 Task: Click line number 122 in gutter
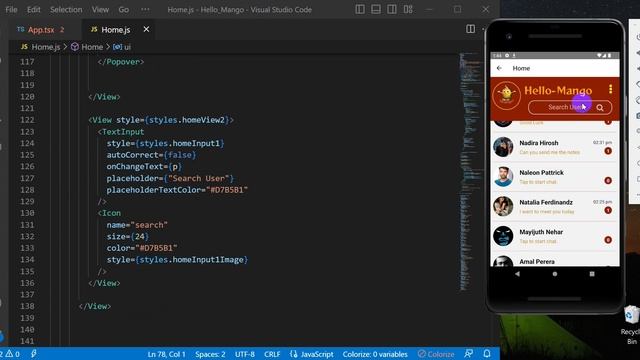click(x=27, y=120)
